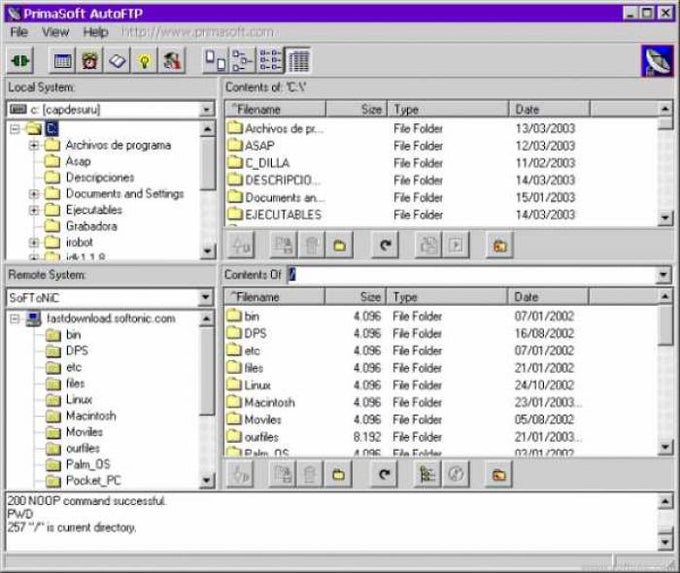The height and width of the screenshot is (573, 680).
Task: Click local pane trash delete icon
Action: 311,245
